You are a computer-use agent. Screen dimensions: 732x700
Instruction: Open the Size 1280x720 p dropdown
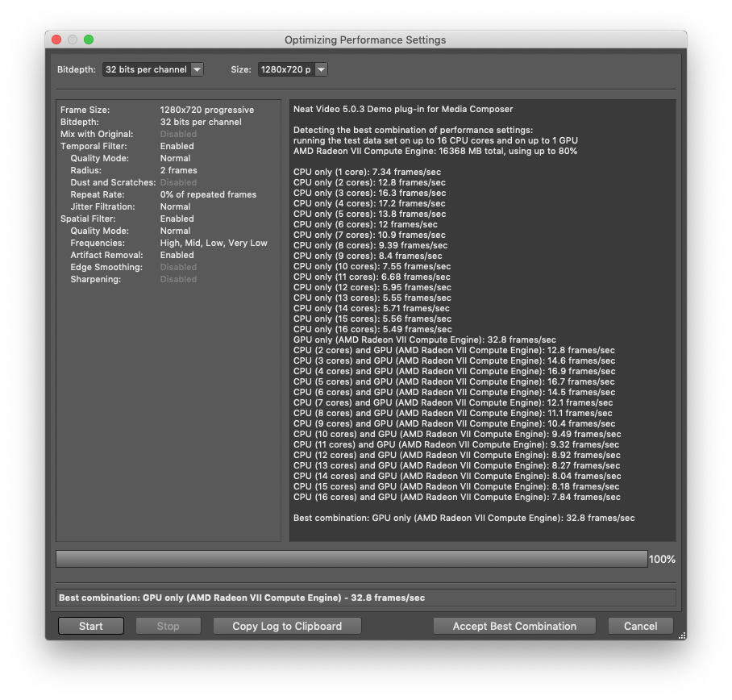[293, 69]
